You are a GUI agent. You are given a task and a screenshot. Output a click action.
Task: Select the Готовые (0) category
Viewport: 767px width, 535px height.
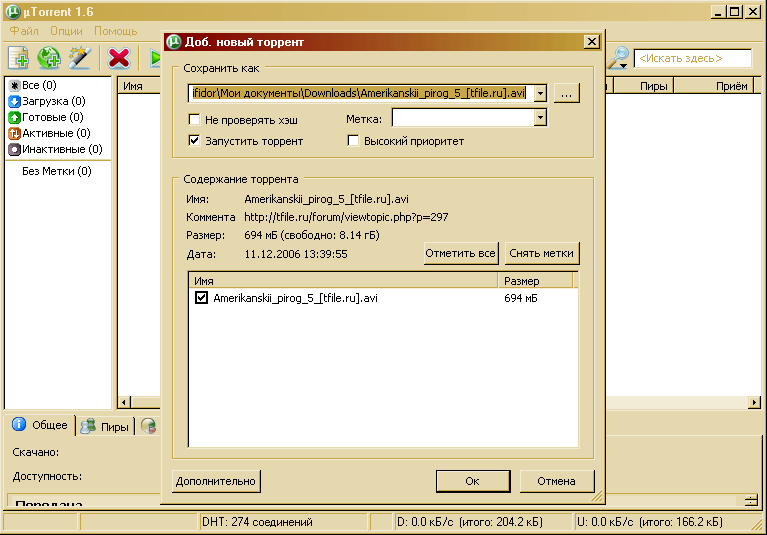46,117
